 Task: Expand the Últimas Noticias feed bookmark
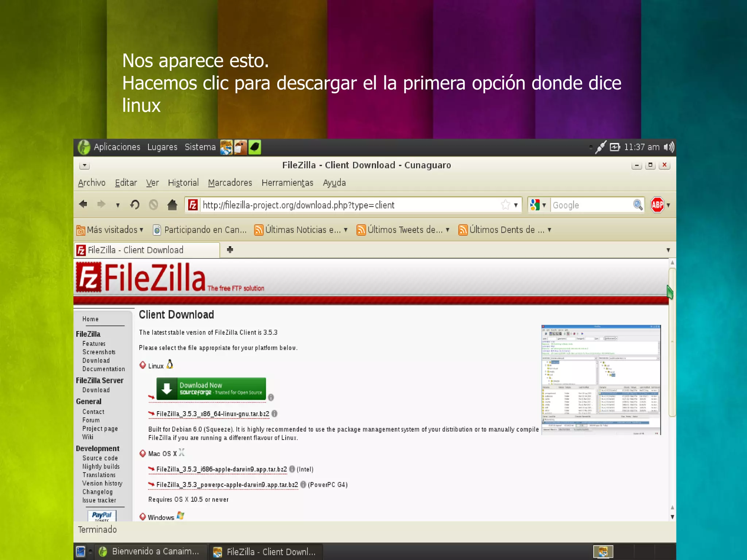(301, 230)
